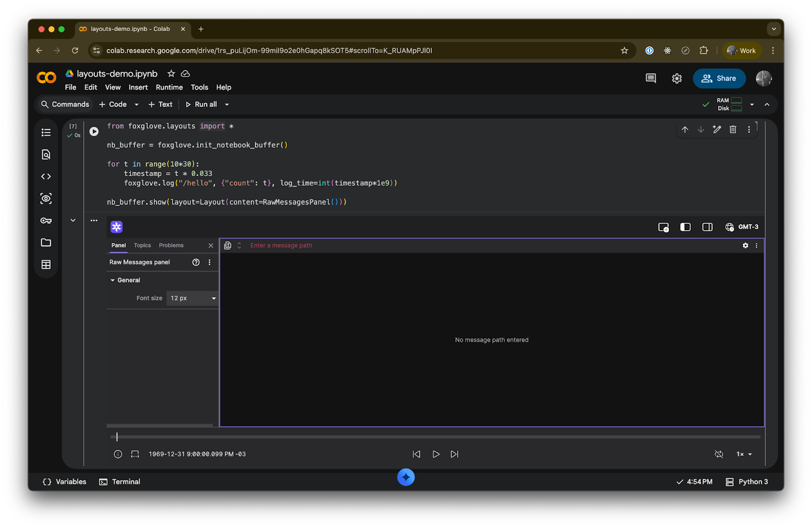Open the Secrets key panel
Viewport: 812px width, 528px height.
(46, 221)
